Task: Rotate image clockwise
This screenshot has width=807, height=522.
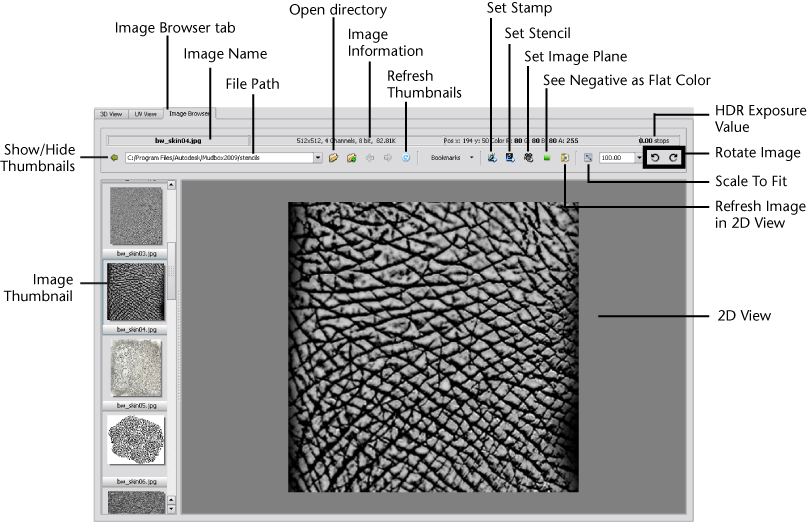Action: [x=674, y=158]
